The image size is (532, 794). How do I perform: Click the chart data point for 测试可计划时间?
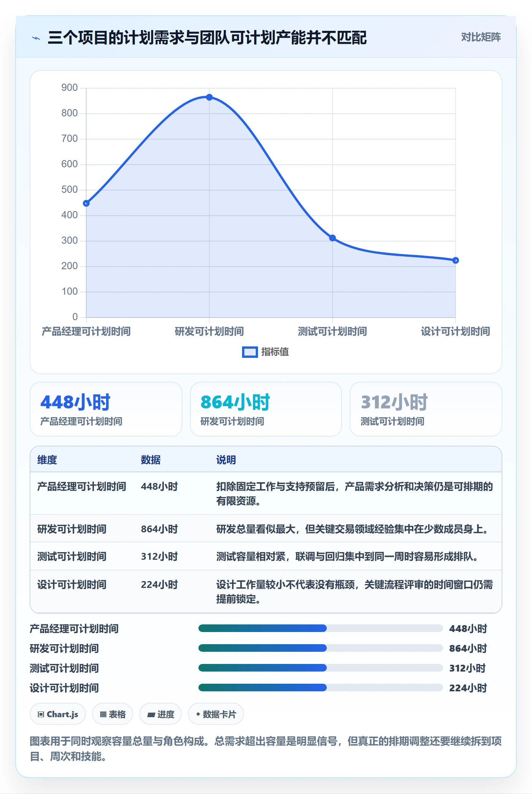tap(332, 238)
